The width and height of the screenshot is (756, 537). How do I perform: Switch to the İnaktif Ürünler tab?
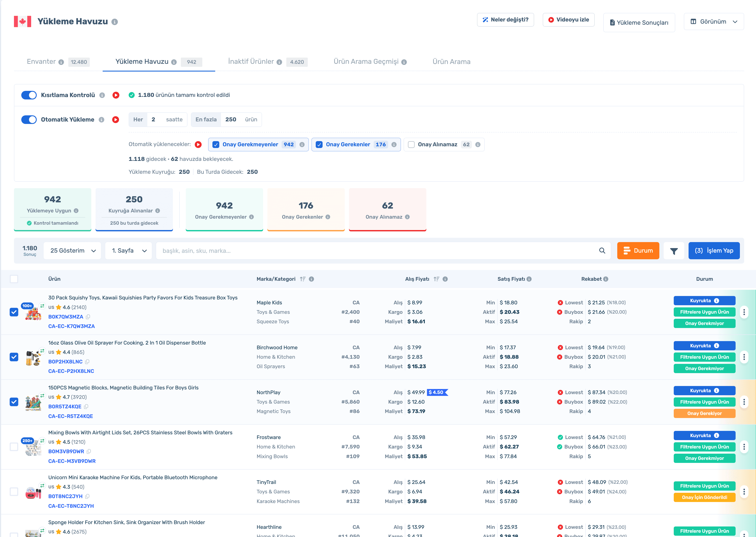coord(251,62)
